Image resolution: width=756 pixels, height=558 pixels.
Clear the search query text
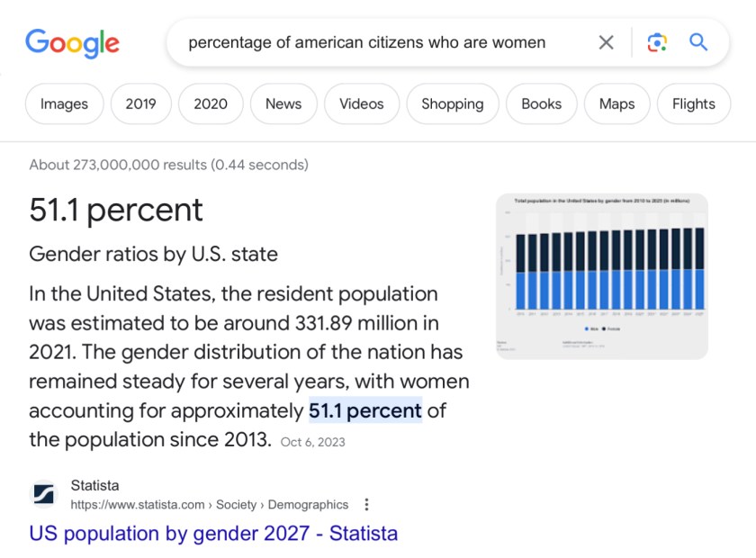tap(607, 42)
